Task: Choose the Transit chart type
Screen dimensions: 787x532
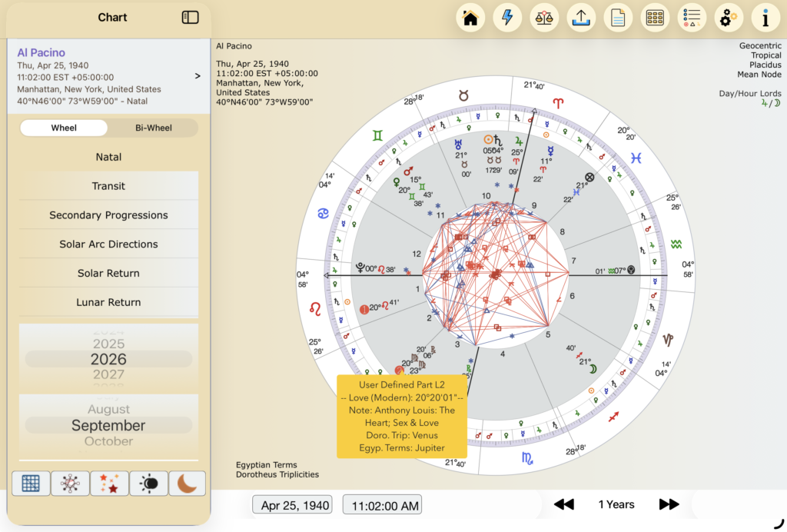Action: [x=108, y=186]
